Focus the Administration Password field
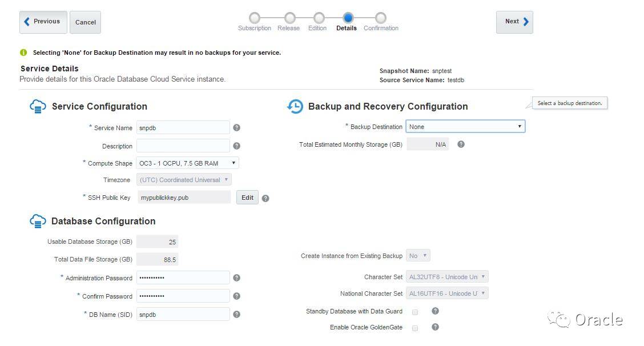 click(183, 278)
